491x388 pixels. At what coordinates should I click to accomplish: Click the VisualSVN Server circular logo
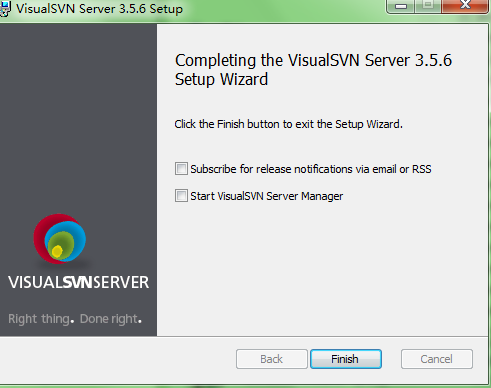(x=60, y=239)
